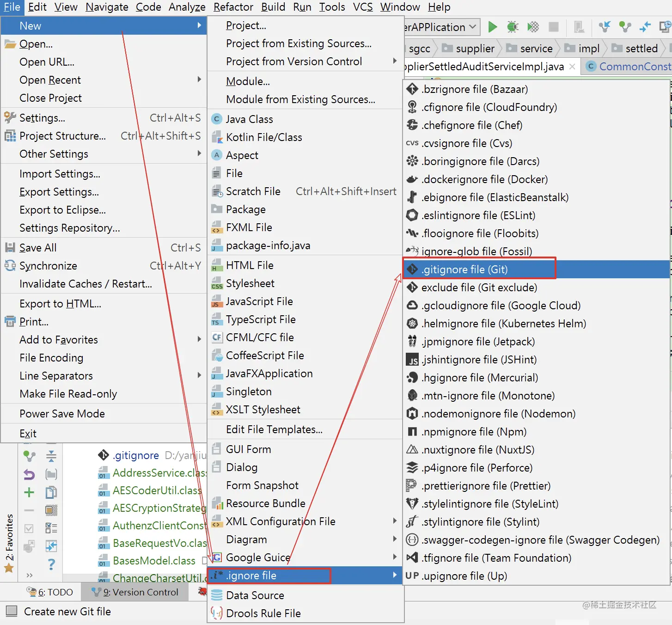Expand the Diagram submenu
The height and width of the screenshot is (625, 672).
tap(305, 539)
